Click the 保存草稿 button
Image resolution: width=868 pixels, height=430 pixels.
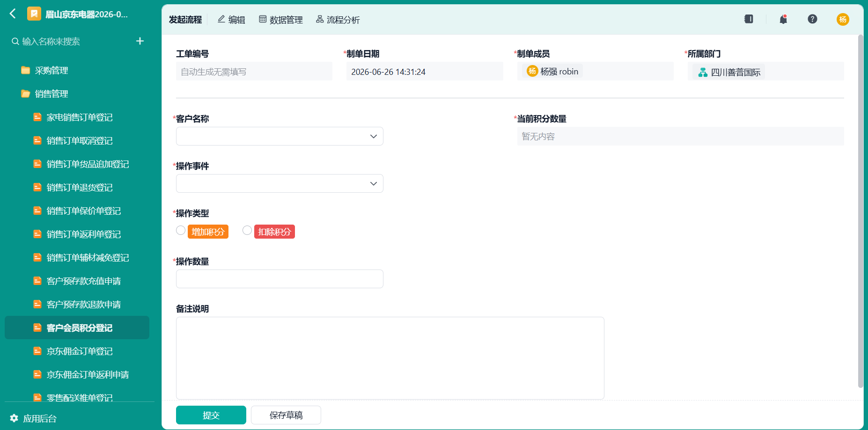click(x=286, y=415)
